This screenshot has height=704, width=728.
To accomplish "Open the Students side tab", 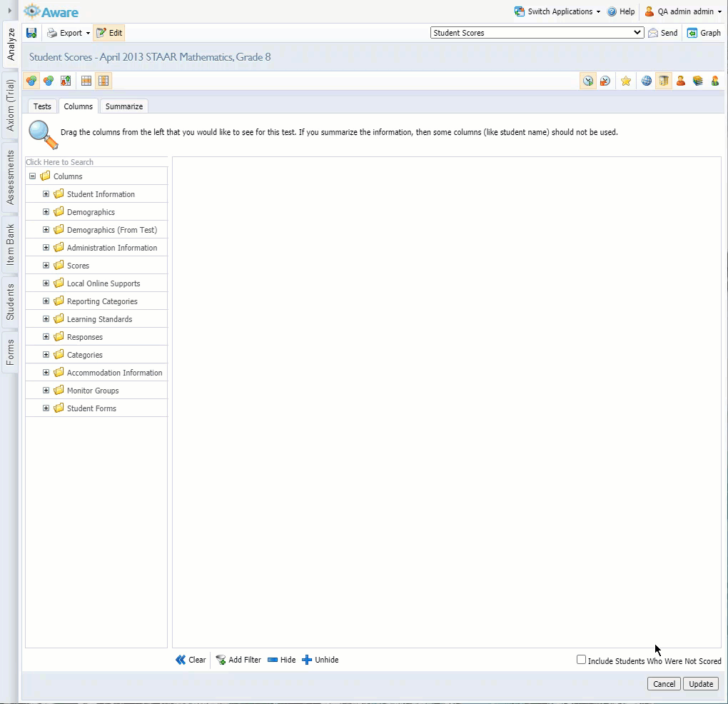I will [x=10, y=302].
